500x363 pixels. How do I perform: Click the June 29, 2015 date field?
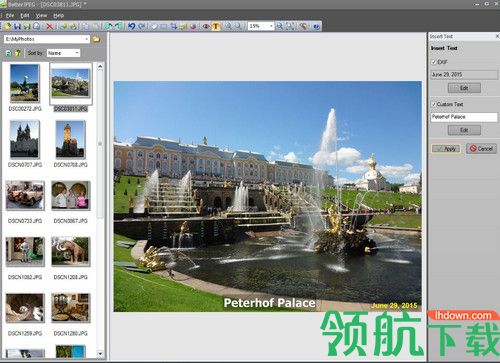pos(464,75)
